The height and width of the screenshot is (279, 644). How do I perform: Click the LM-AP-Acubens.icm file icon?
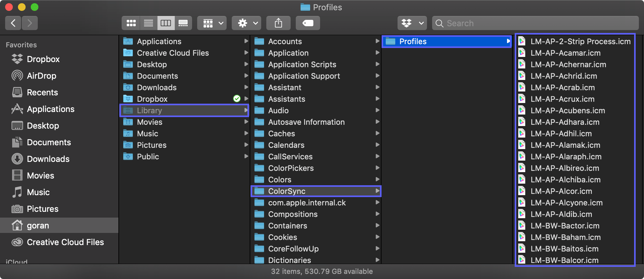coord(522,110)
